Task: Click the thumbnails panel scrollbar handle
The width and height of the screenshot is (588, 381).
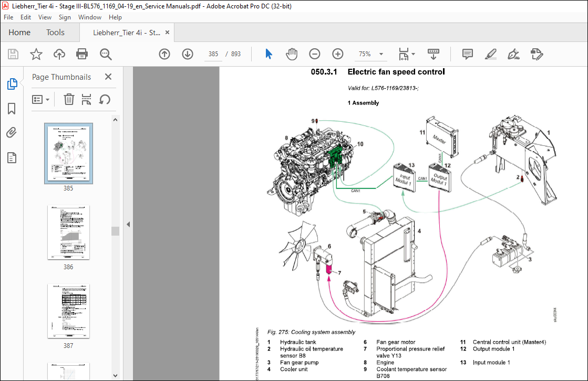Action: [x=115, y=231]
